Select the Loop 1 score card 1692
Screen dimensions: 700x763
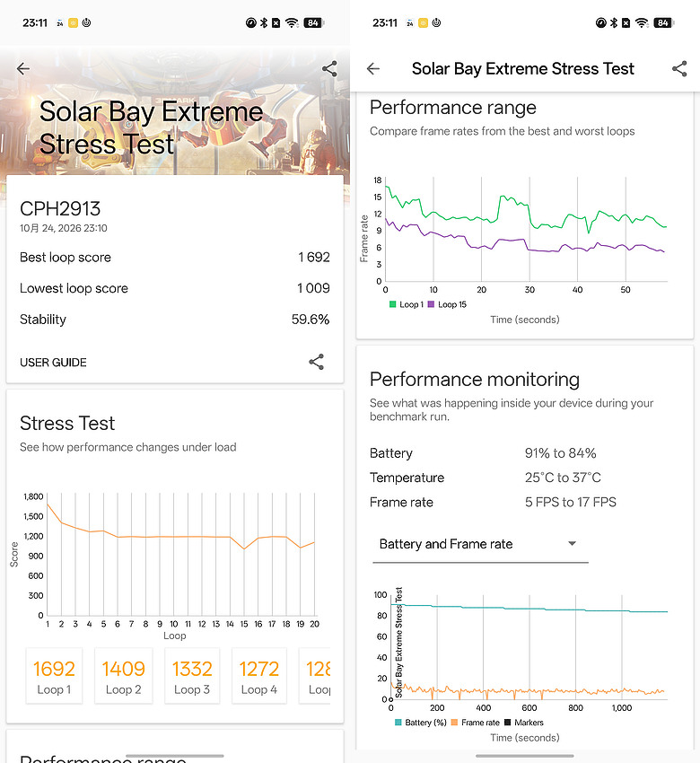[x=54, y=676]
